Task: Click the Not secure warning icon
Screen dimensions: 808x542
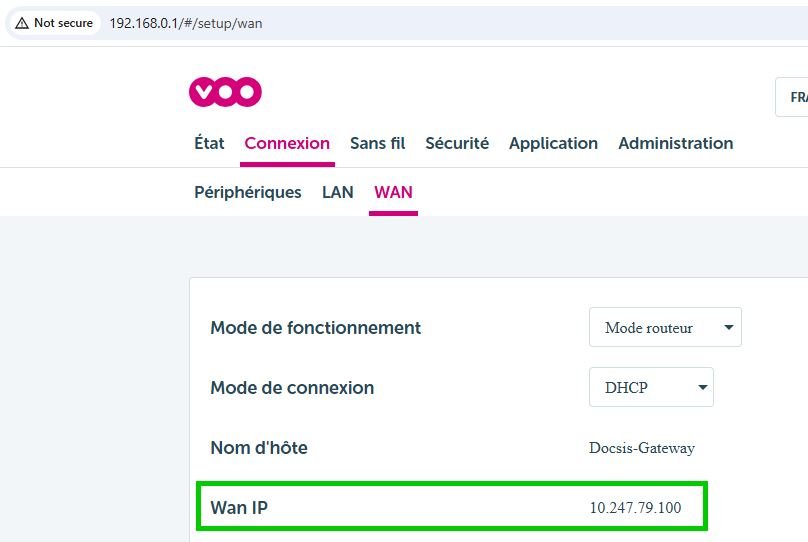Action: coord(22,23)
